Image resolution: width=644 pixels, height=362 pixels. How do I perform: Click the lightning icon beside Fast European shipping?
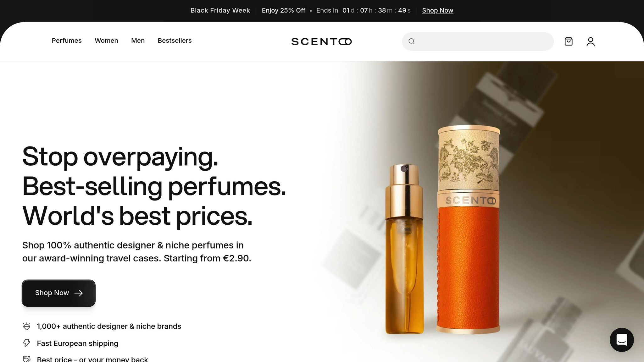tap(27, 343)
